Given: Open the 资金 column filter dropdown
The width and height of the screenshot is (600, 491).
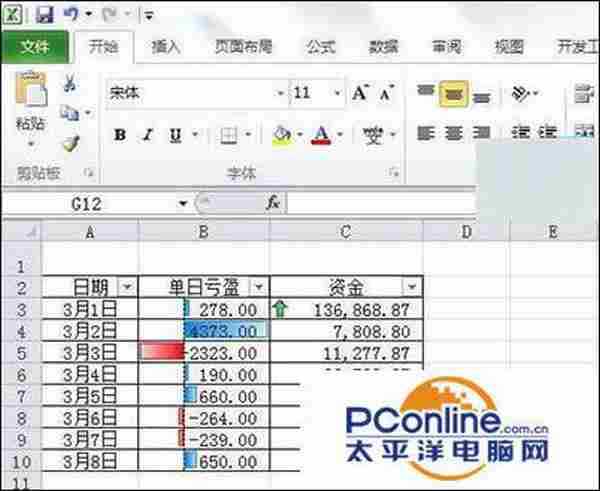Looking at the screenshot, I should [412, 286].
